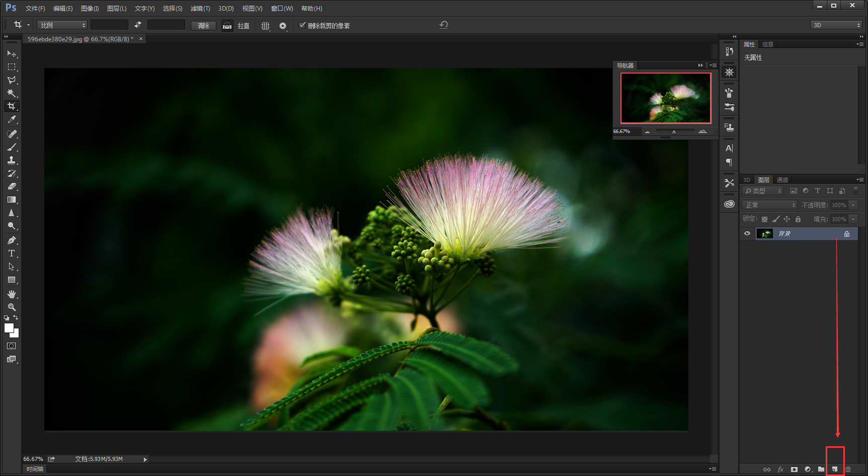Open the crop ratio dropdown
868x476 pixels.
click(x=62, y=25)
